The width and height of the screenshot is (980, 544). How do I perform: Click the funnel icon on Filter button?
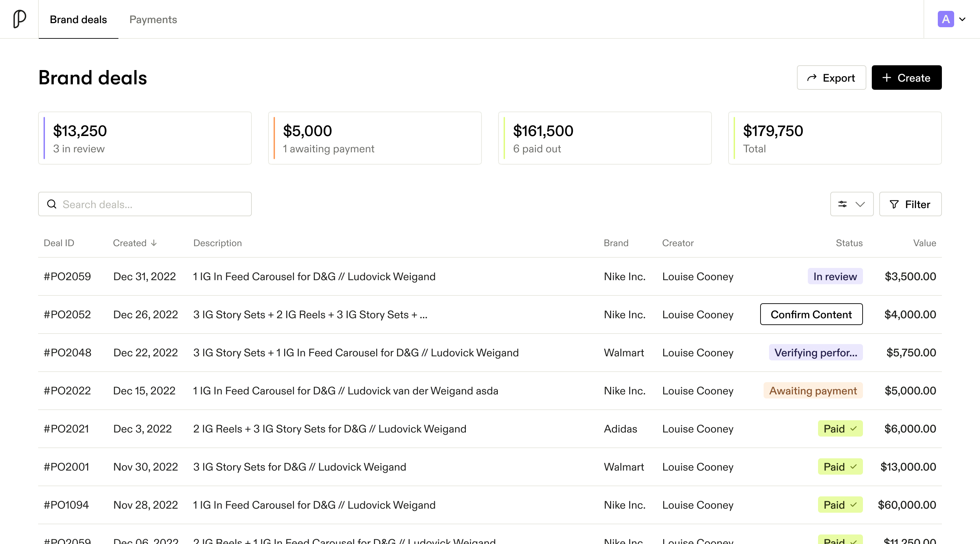pyautogui.click(x=894, y=204)
